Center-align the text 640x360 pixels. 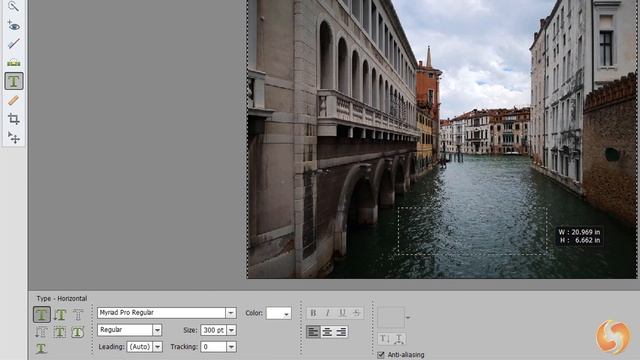coord(327,332)
